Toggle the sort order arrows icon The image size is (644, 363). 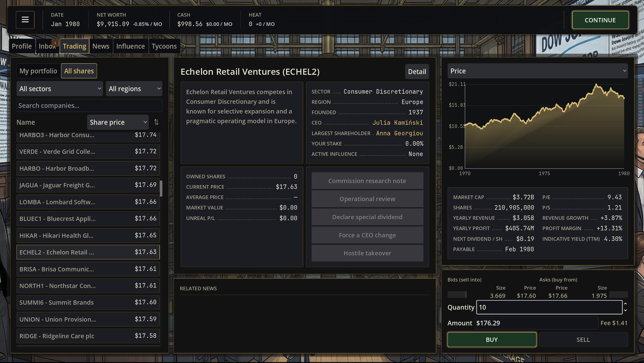point(156,122)
